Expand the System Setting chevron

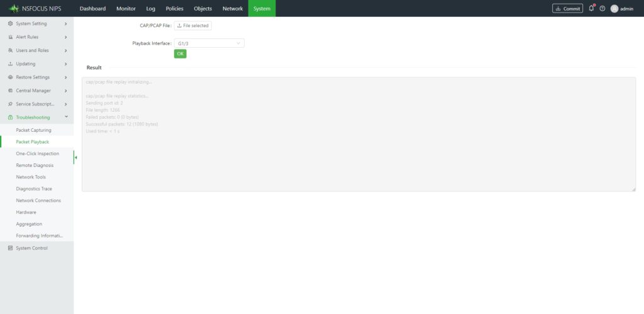(x=65, y=24)
